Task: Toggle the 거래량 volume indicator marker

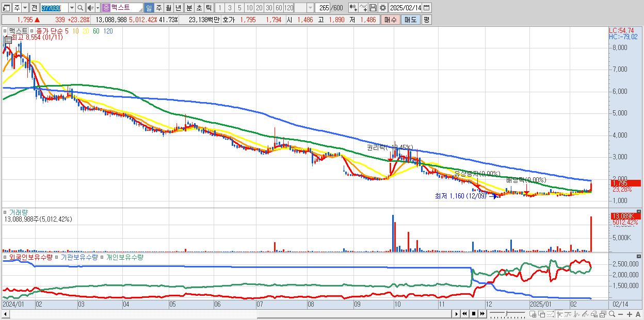Action: (5, 212)
